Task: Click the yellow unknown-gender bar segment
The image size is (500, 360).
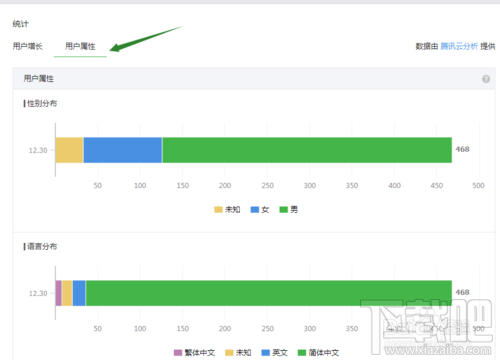Action: click(69, 150)
